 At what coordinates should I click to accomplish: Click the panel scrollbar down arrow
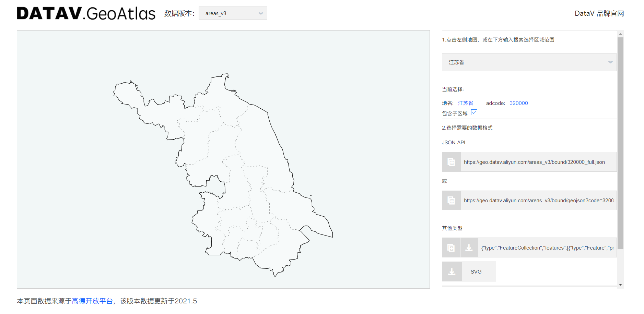(620, 285)
